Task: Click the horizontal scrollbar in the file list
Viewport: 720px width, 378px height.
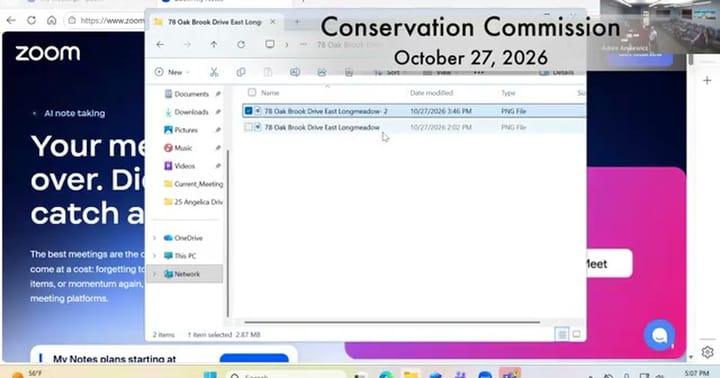Action: pyautogui.click(x=392, y=322)
